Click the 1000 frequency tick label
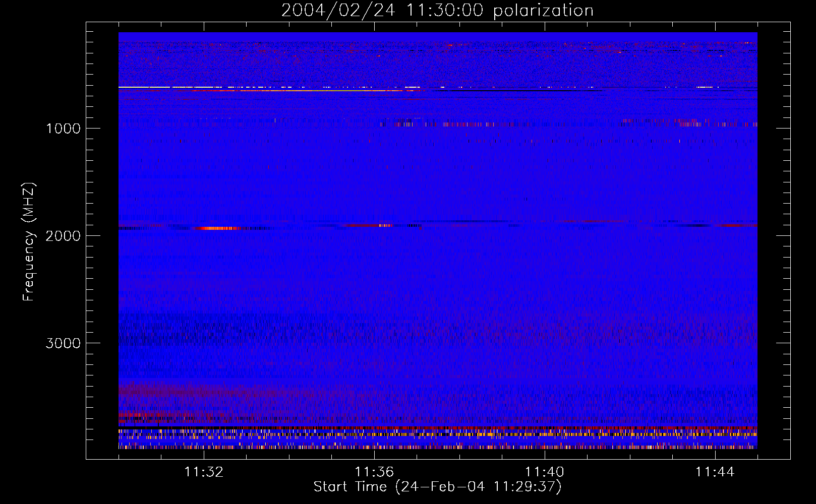This screenshot has width=816, height=504. (x=64, y=129)
